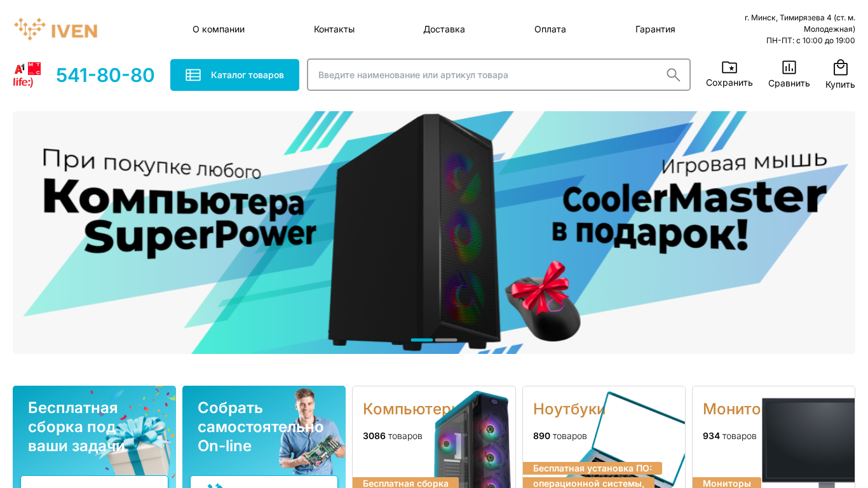Click the IVEN logo
The height and width of the screenshot is (488, 868).
tap(56, 29)
